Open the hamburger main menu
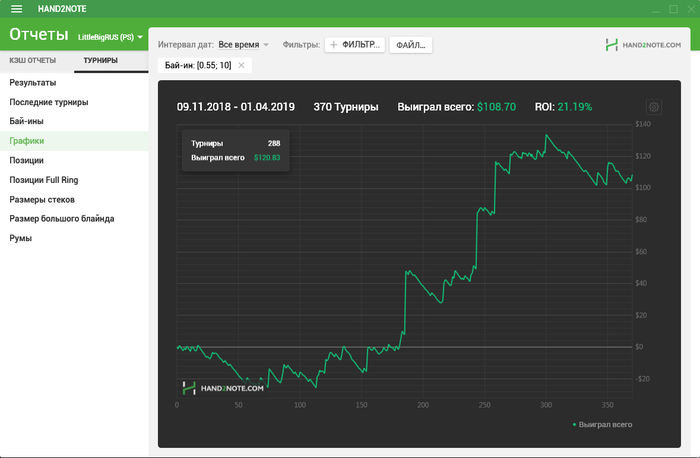 click(x=17, y=9)
